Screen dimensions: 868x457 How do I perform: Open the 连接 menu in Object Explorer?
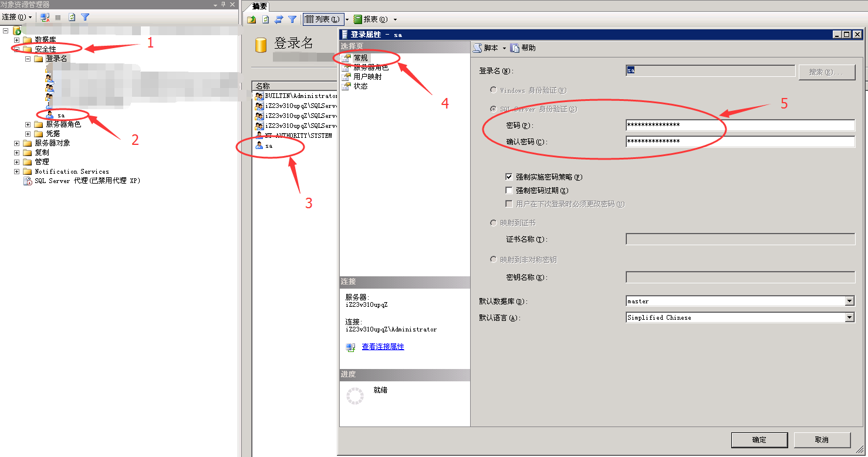tap(17, 18)
